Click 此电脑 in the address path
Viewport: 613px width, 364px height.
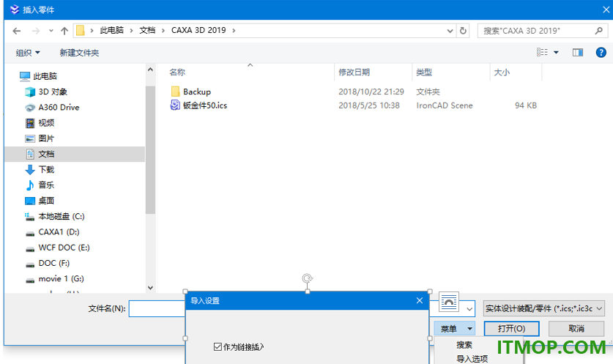(111, 31)
